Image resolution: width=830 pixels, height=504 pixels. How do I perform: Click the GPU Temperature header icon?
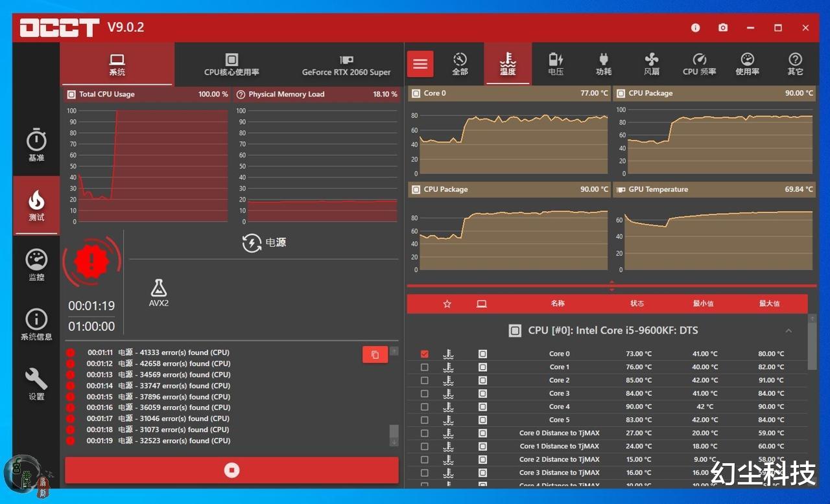tap(620, 189)
